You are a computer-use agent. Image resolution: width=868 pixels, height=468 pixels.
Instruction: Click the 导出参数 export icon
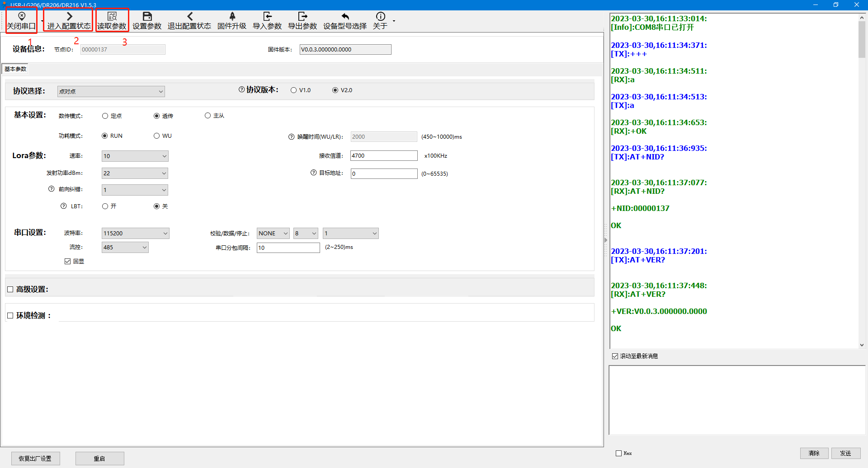point(302,21)
